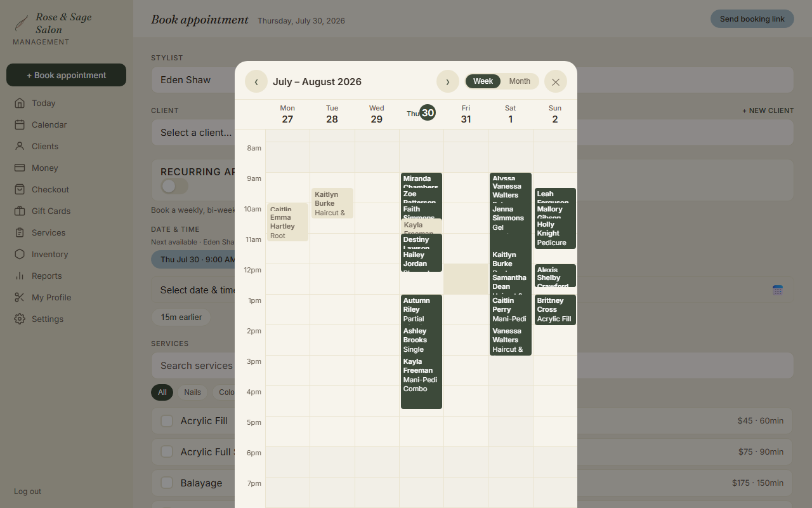
Task: Open the Checkout bag icon
Action: [x=20, y=189]
